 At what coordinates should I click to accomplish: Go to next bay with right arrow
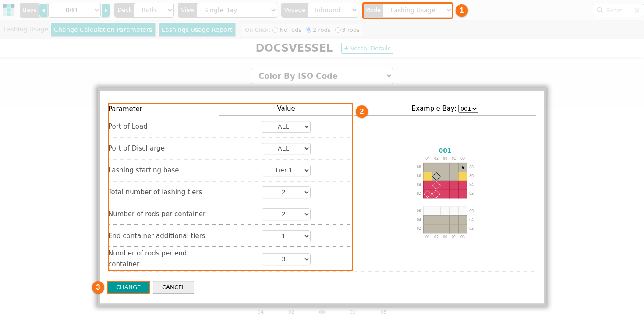coord(106,10)
